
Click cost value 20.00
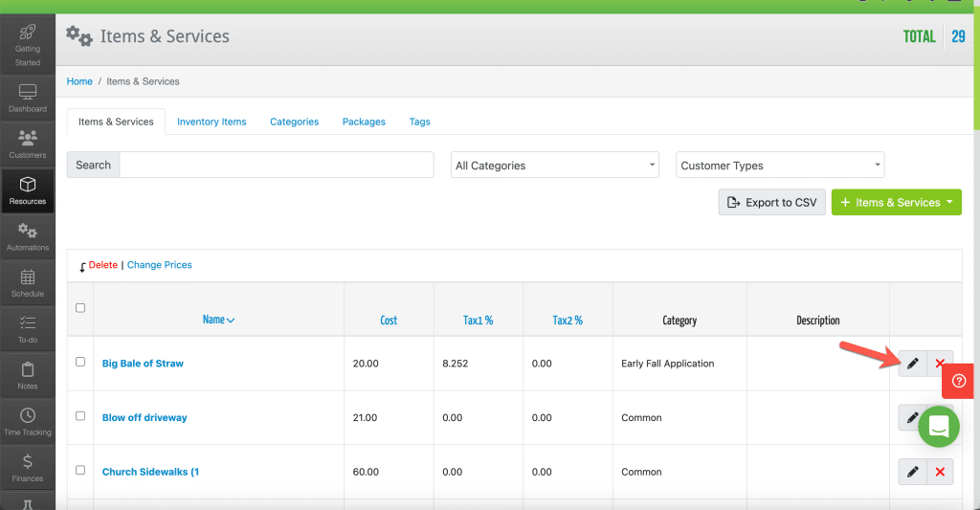(x=366, y=364)
